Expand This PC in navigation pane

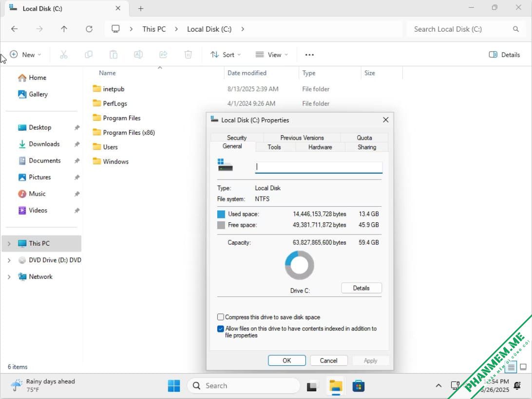tap(9, 244)
